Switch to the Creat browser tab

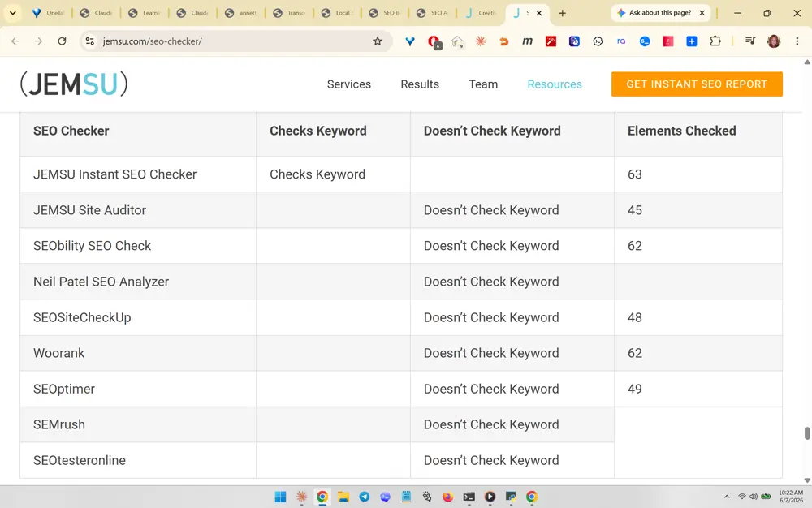tap(481, 13)
